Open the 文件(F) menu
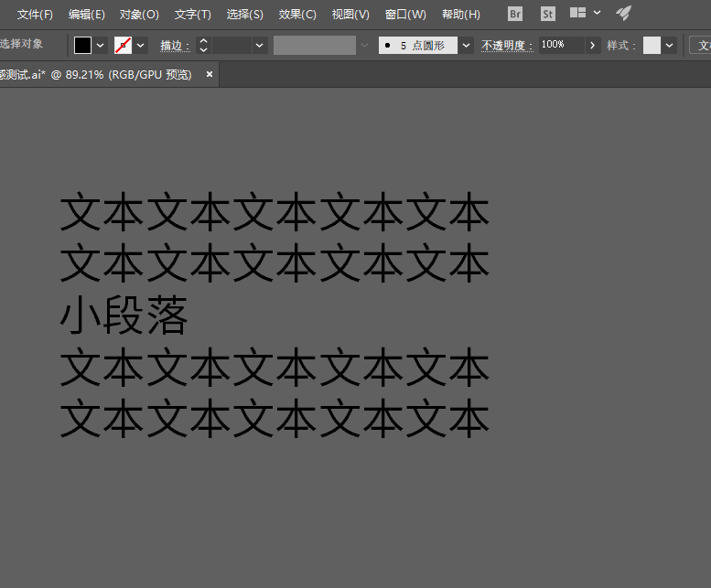This screenshot has width=711, height=588. (x=35, y=15)
